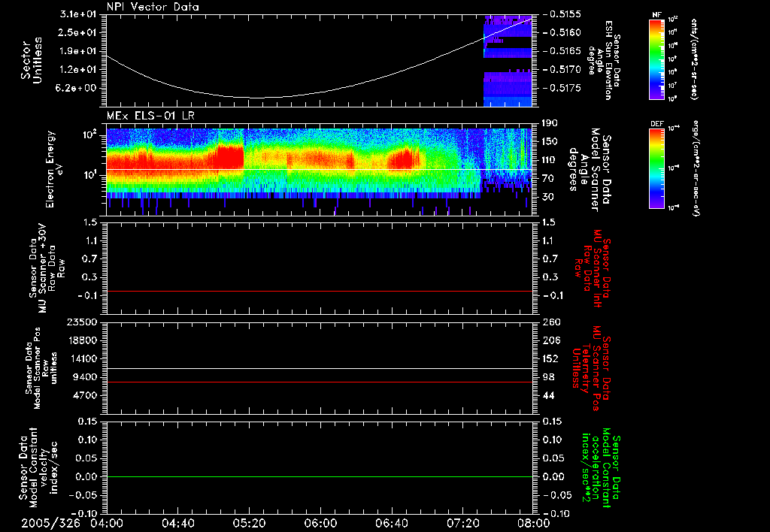Click the DEF rainbow color bar

click(657, 168)
